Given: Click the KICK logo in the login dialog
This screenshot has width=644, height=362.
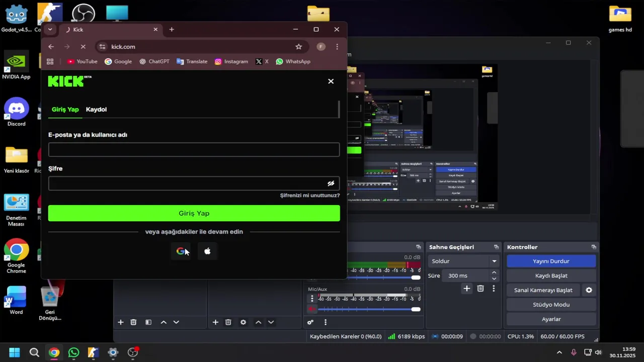Looking at the screenshot, I should [69, 81].
